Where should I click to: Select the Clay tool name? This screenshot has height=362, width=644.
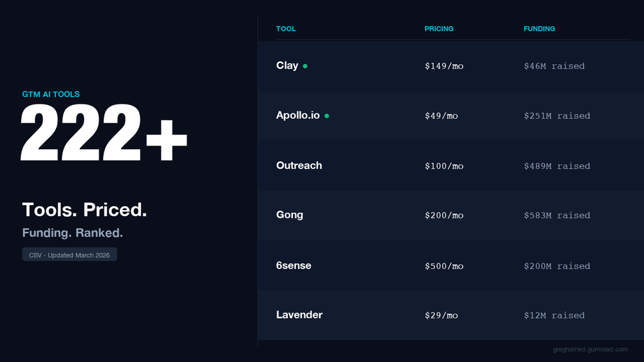[x=287, y=65]
